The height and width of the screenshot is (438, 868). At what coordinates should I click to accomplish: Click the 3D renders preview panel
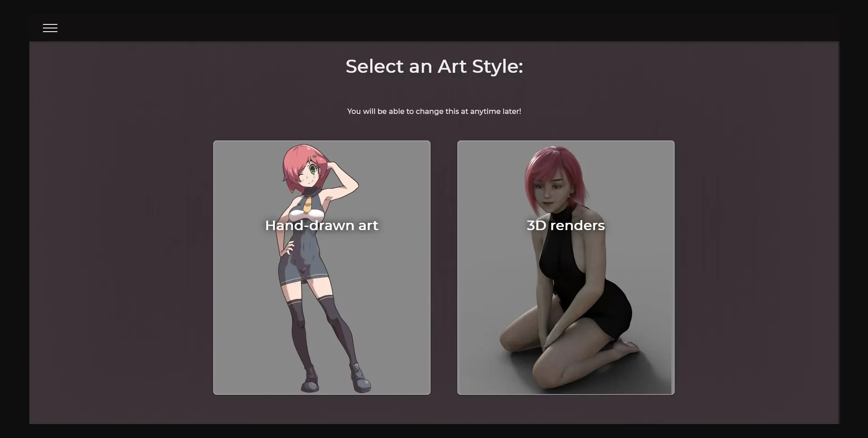pyautogui.click(x=565, y=267)
